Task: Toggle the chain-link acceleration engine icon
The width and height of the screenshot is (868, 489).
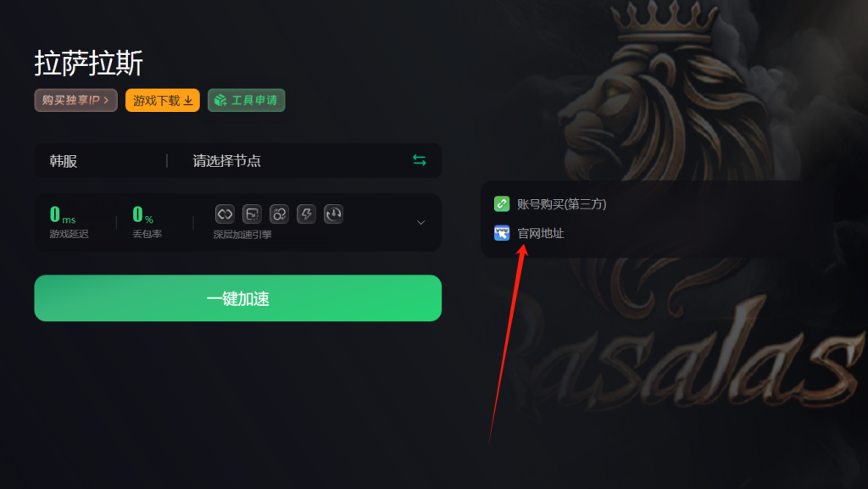Action: click(x=225, y=214)
